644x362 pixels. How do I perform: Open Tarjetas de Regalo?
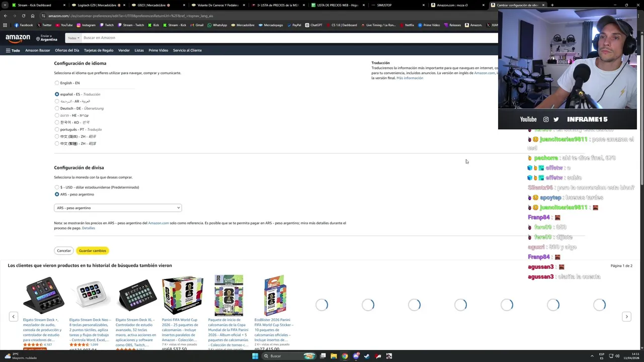(99, 50)
